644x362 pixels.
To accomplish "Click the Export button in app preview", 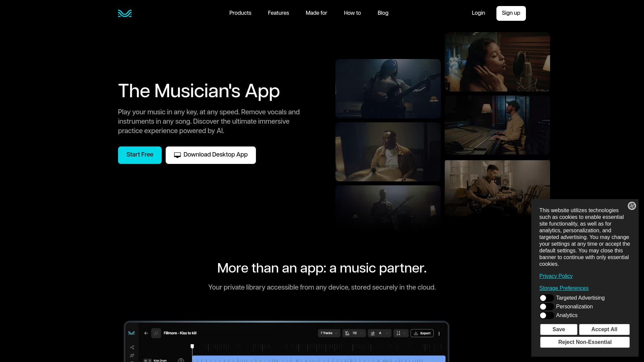I will (422, 333).
